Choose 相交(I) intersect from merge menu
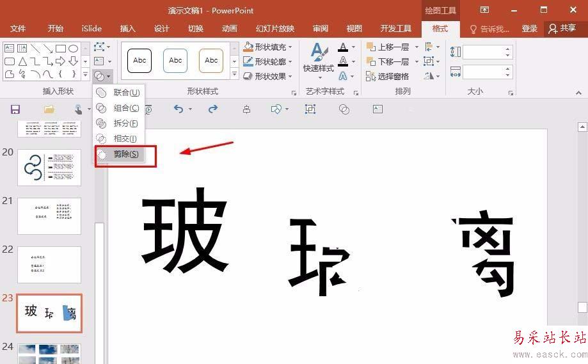Screen dimensions: 588x364 pyautogui.click(x=118, y=139)
